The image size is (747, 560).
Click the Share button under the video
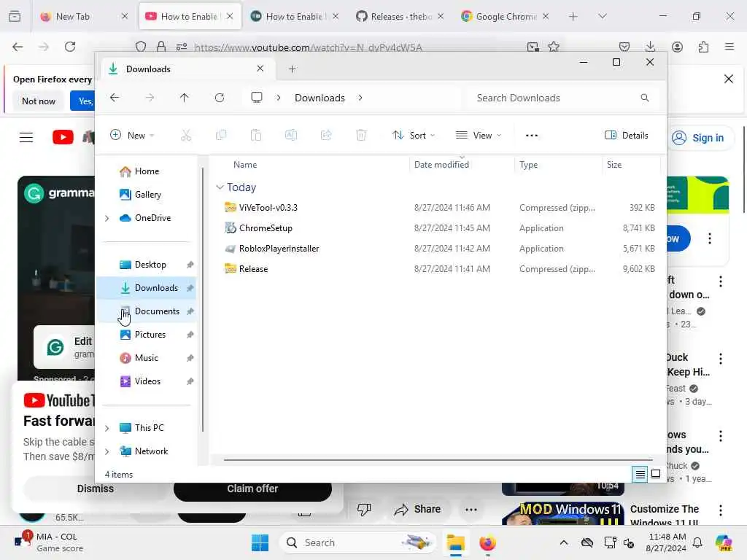tap(418, 510)
